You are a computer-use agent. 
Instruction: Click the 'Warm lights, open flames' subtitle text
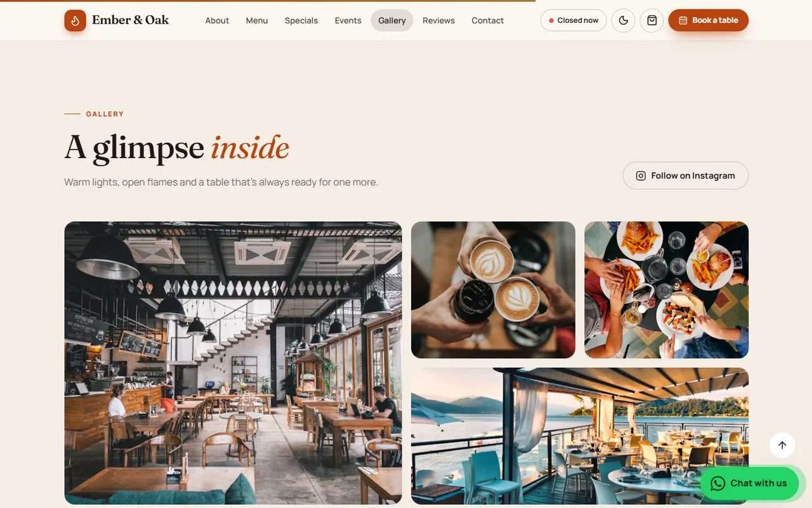pyautogui.click(x=221, y=182)
